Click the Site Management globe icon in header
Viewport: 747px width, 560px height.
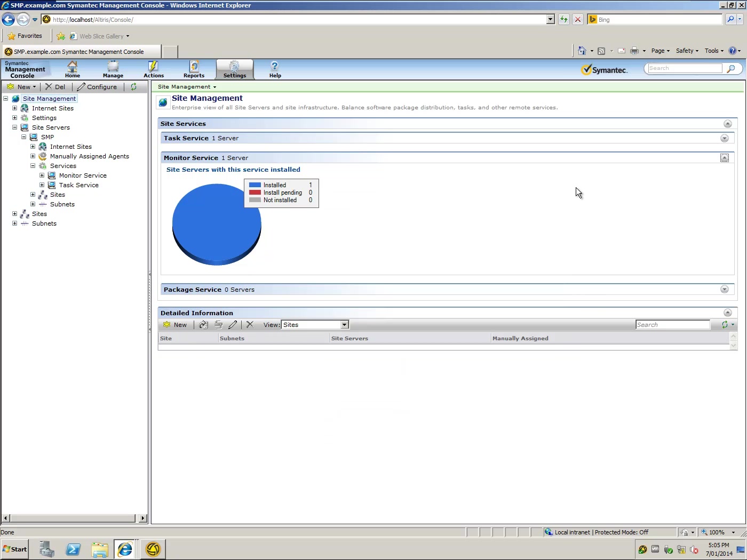[163, 102]
